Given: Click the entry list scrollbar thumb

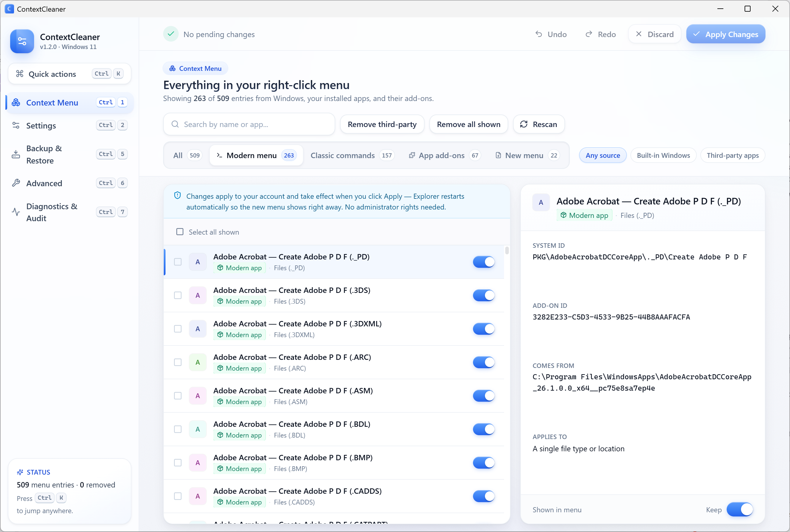Looking at the screenshot, I should coord(507,250).
